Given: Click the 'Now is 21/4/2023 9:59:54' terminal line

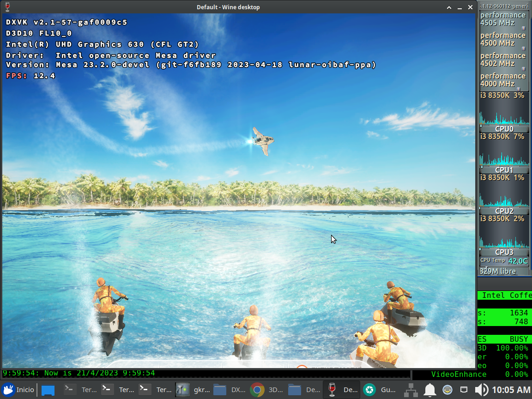Looking at the screenshot, I should (x=79, y=373).
